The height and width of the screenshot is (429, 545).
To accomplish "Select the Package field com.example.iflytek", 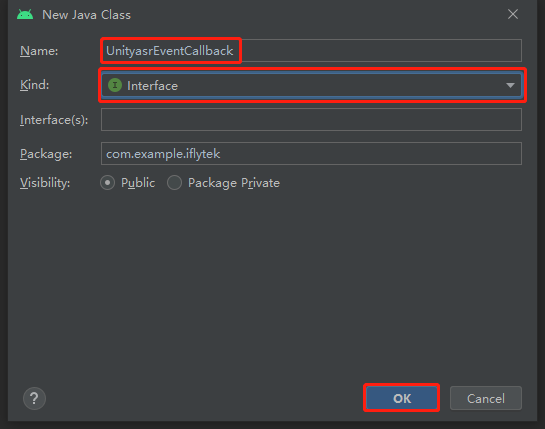I will click(x=311, y=153).
